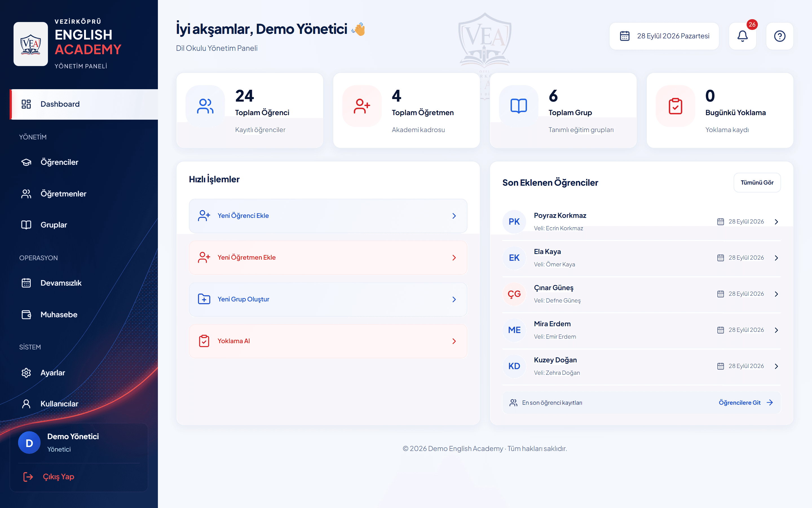
Task: Click the chevron in Kuzey Doğan row
Action: (x=776, y=366)
